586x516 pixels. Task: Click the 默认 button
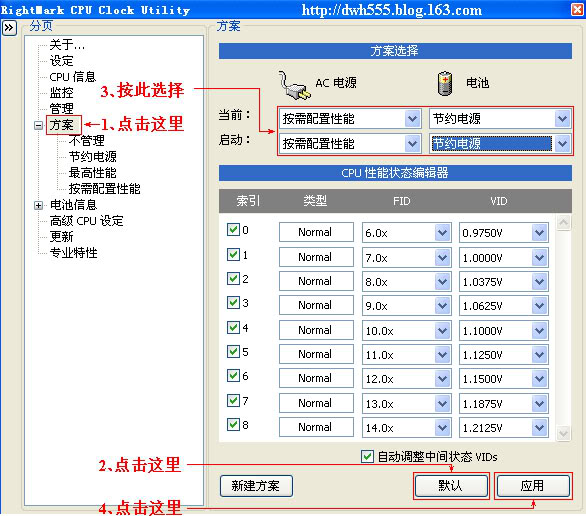point(451,486)
